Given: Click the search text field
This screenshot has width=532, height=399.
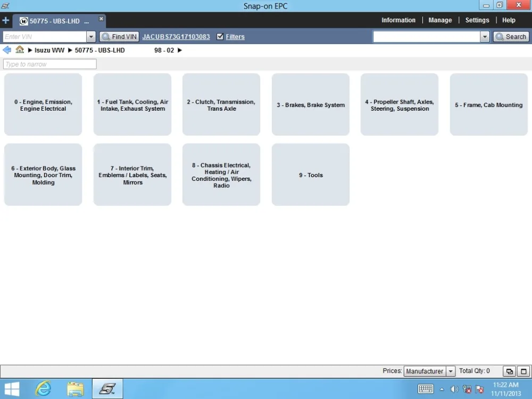Looking at the screenshot, I should point(427,37).
